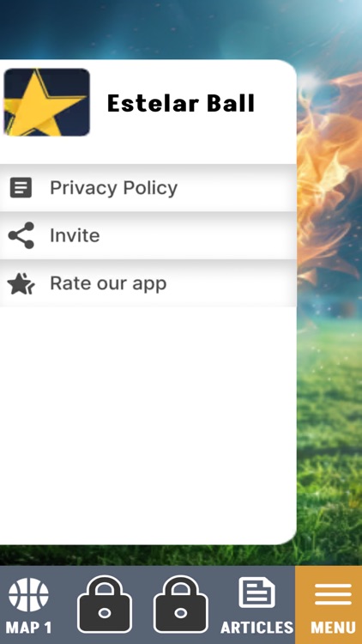362x644 pixels.
Task: Click the Estelar Ball title text
Action: tap(181, 103)
